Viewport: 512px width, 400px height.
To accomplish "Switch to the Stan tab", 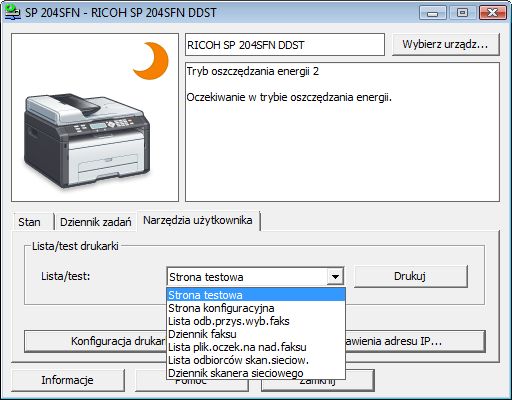I will point(30,222).
